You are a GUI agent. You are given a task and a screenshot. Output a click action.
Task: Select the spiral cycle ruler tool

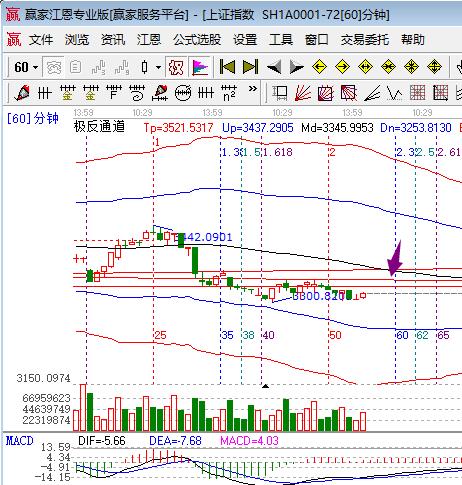(137, 93)
